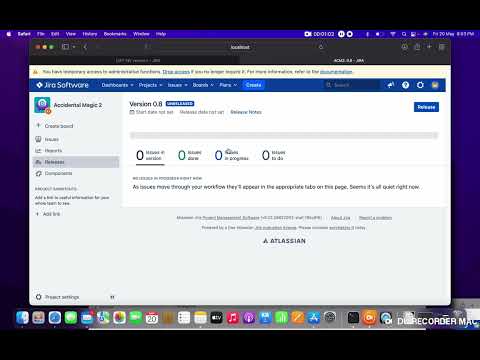This screenshot has height=360, width=480.
Task: Click the Drop access link in banner
Action: point(176,72)
